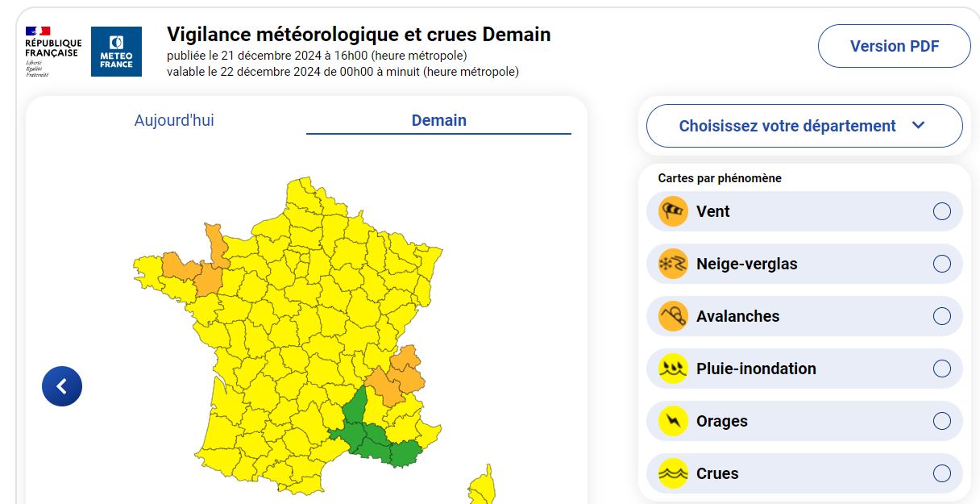
Task: Select the Vent radio button
Action: point(942,211)
